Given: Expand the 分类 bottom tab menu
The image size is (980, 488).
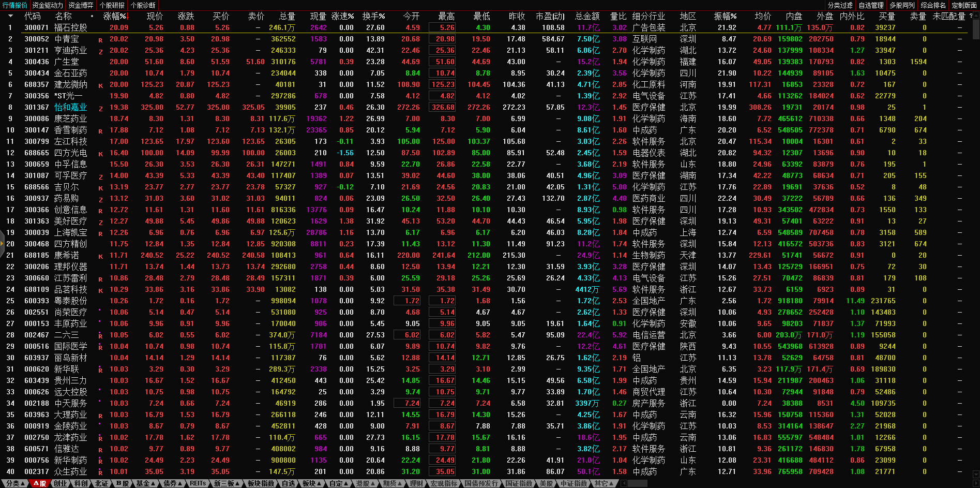Looking at the screenshot, I should [x=15, y=483].
